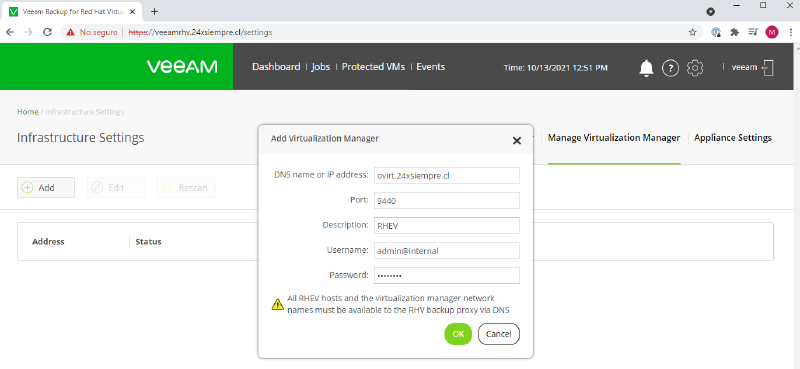Click the Veeam logo
The width and height of the screenshot is (800, 369).
coord(182,67)
